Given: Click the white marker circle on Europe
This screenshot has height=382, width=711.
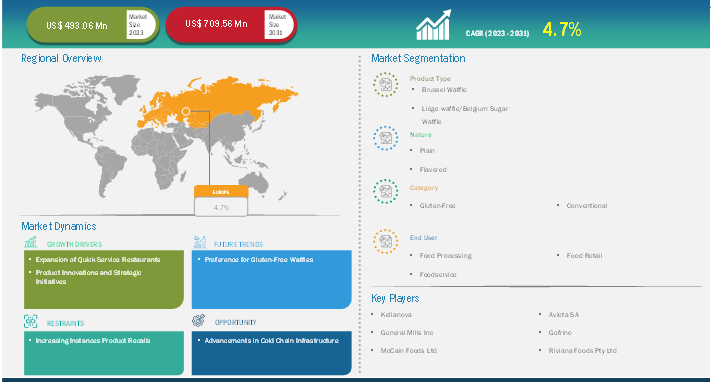Looking at the screenshot, I should coord(186,111).
